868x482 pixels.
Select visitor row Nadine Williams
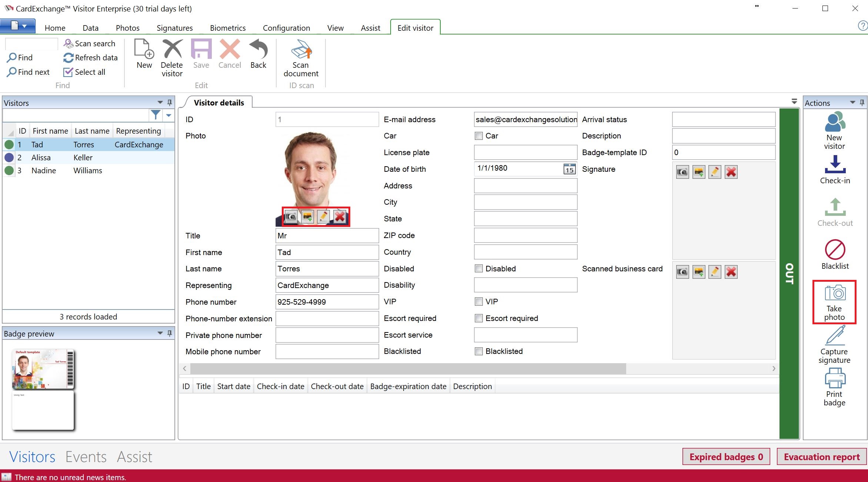89,171
